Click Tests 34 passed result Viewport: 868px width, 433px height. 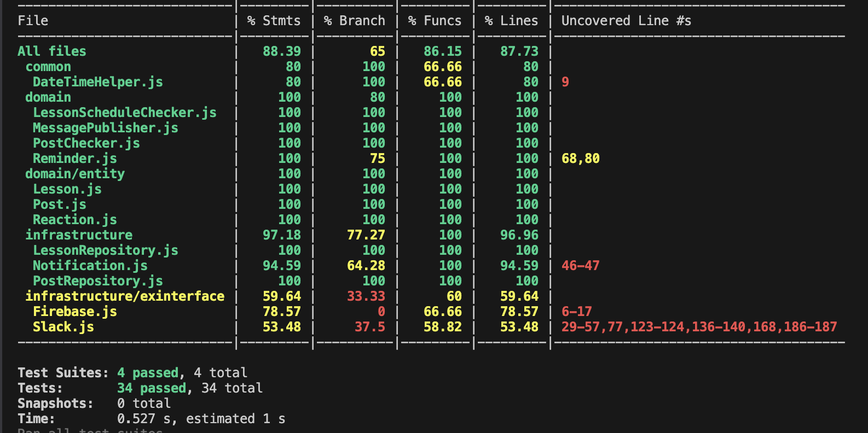click(x=152, y=388)
